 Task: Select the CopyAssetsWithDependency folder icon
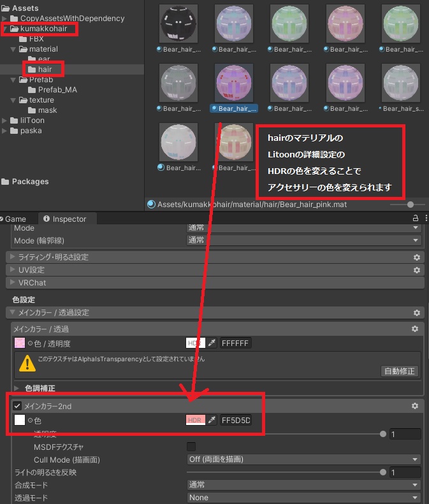tap(14, 18)
